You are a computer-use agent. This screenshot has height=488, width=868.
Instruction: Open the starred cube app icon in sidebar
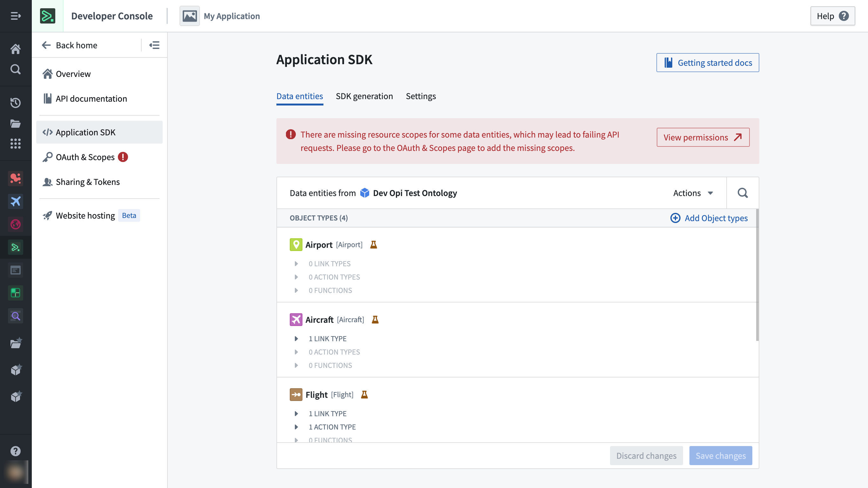tap(16, 369)
